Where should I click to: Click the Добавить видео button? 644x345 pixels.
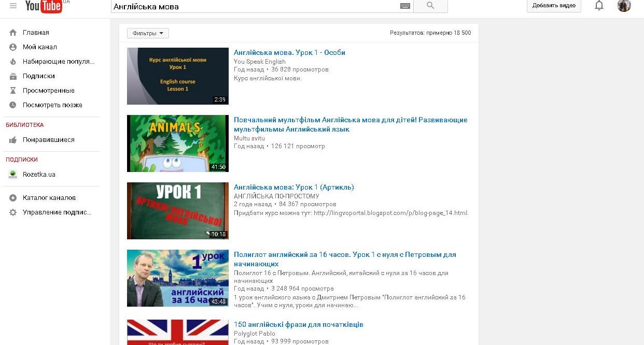click(554, 6)
